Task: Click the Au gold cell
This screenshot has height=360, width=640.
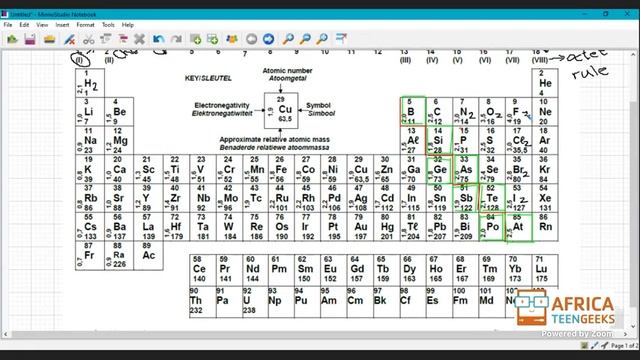Action: pos(360,227)
